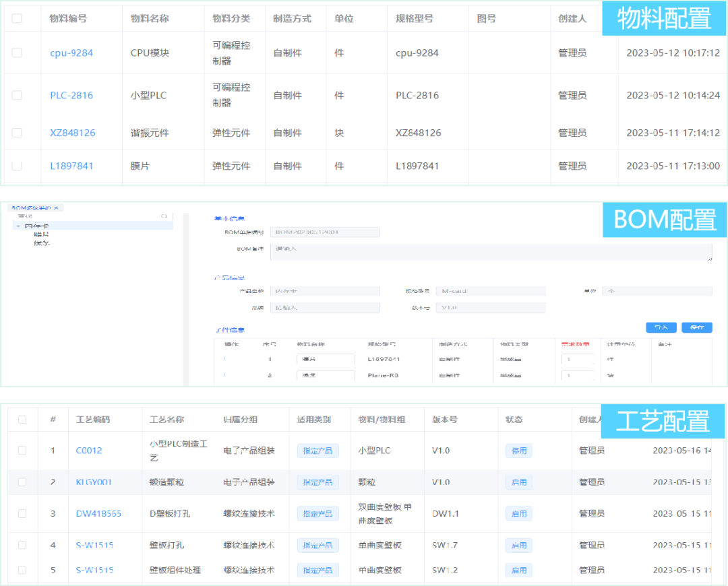728x586 pixels.
Task: Click material name input in BOM row 1
Action: [326, 358]
